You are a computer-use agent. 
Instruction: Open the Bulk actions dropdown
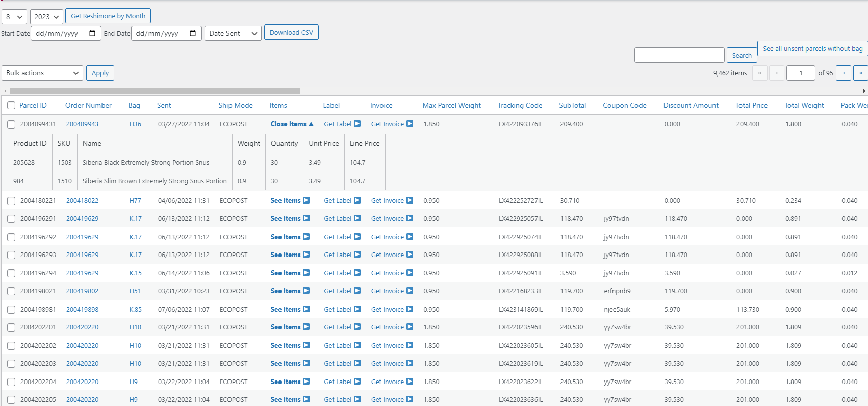(x=42, y=73)
